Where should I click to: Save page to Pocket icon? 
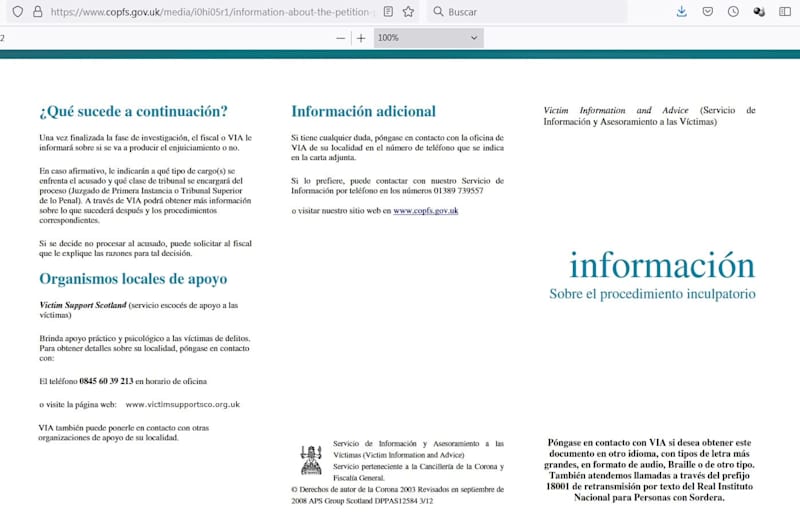coord(708,11)
